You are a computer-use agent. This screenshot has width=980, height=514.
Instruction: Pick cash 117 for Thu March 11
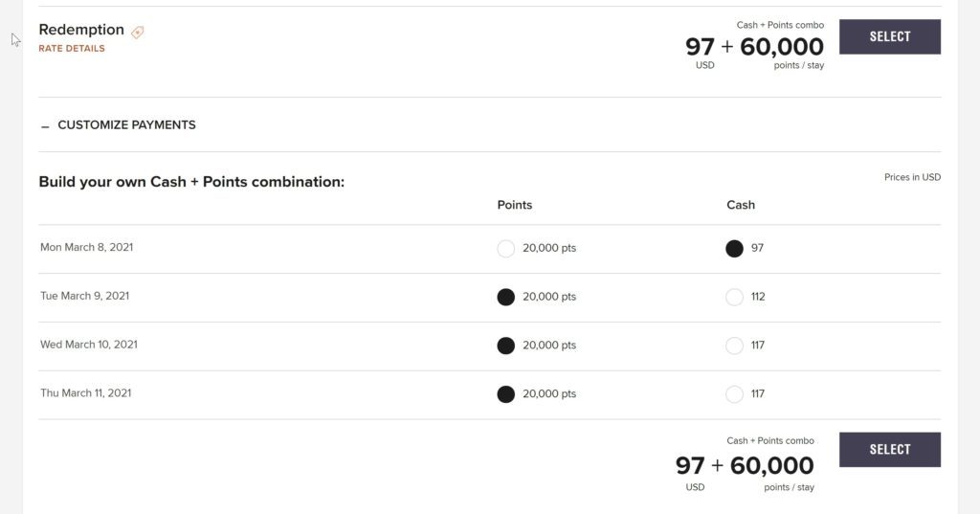(734, 393)
